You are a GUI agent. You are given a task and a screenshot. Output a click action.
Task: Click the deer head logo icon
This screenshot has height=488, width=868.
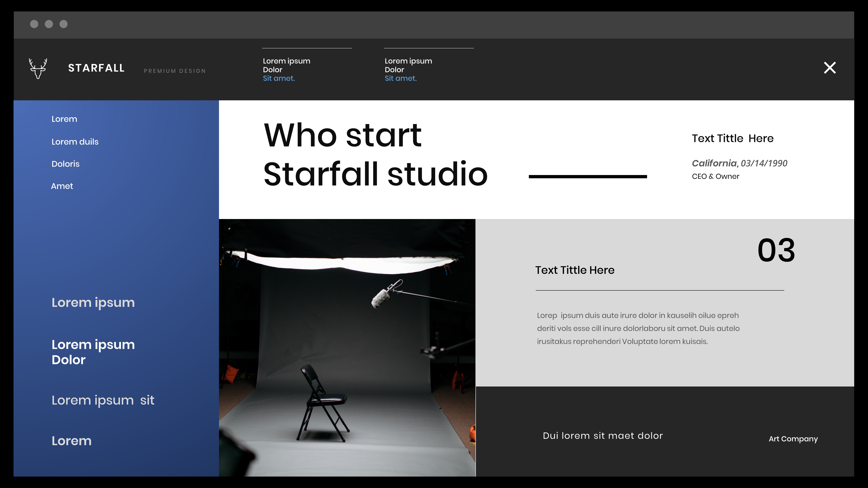click(x=38, y=68)
